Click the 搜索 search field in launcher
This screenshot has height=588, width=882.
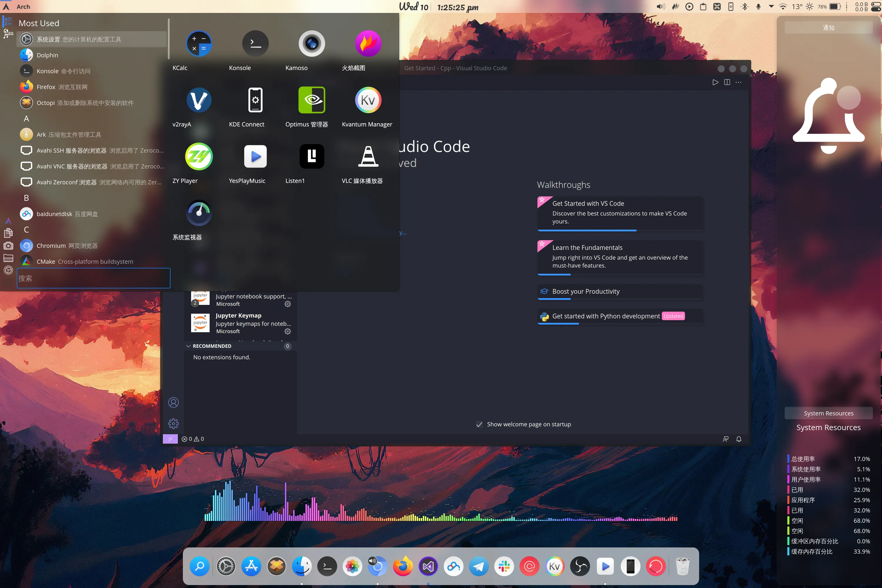click(x=93, y=278)
